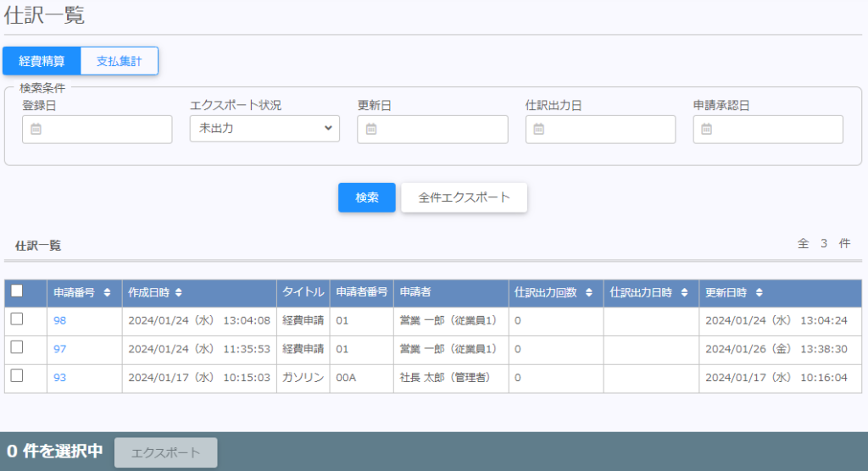Click calendar icon in 更新日 field

pos(371,130)
